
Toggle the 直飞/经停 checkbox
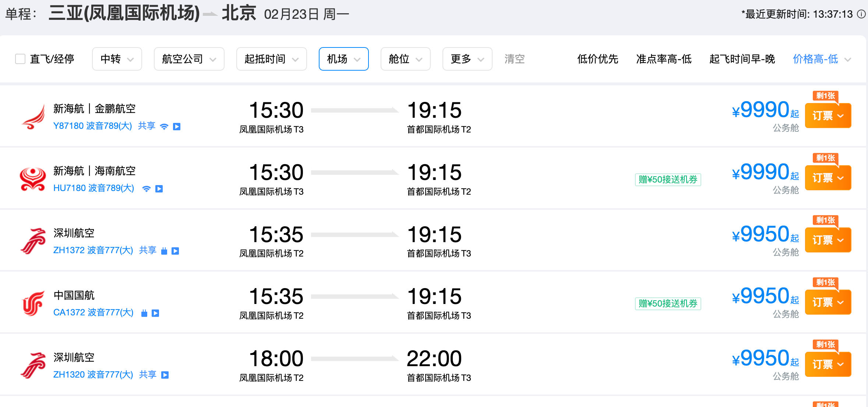click(x=20, y=59)
